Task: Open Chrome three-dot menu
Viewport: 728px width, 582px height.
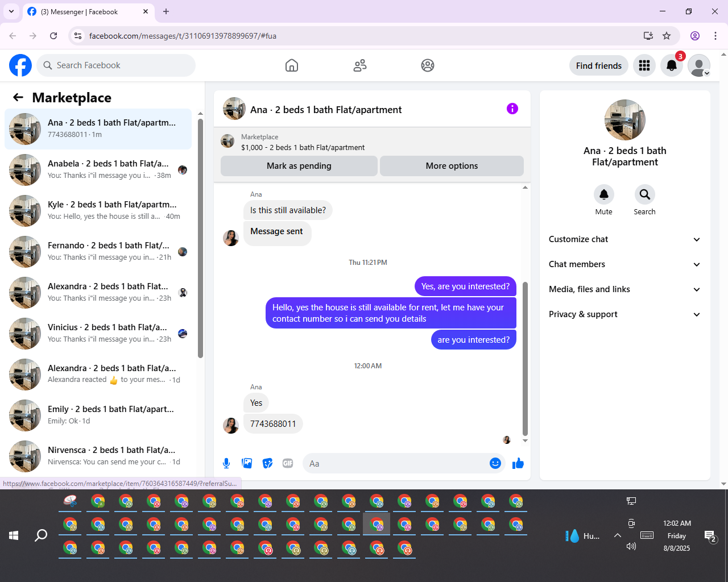Action: click(x=715, y=36)
